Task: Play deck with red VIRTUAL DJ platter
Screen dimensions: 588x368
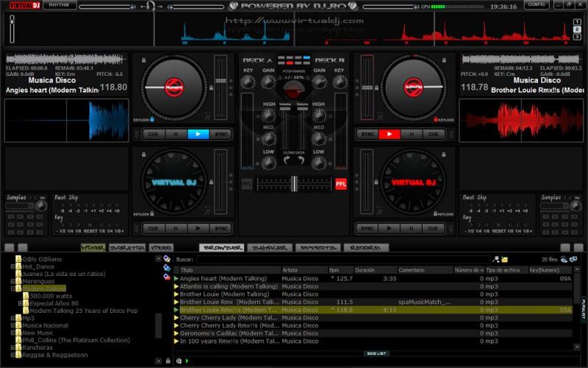Action: pyautogui.click(x=390, y=228)
